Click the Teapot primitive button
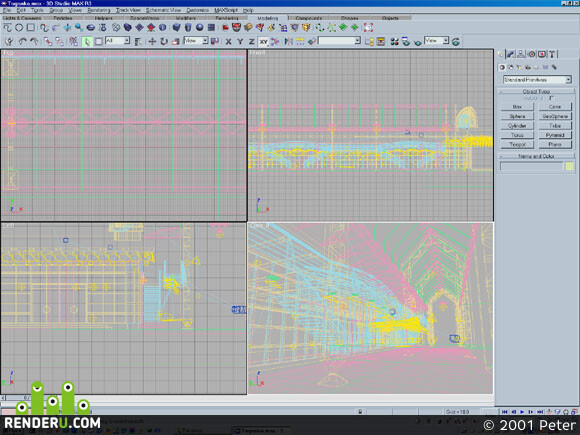Screen dimensions: 580x435 (x=517, y=144)
